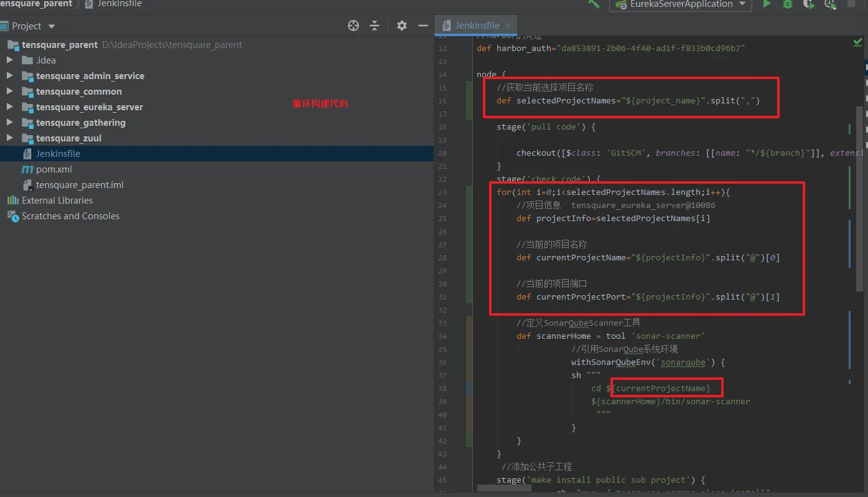The height and width of the screenshot is (497, 868).
Task: Click External Libraries bar-chart icon
Action: pos(12,201)
